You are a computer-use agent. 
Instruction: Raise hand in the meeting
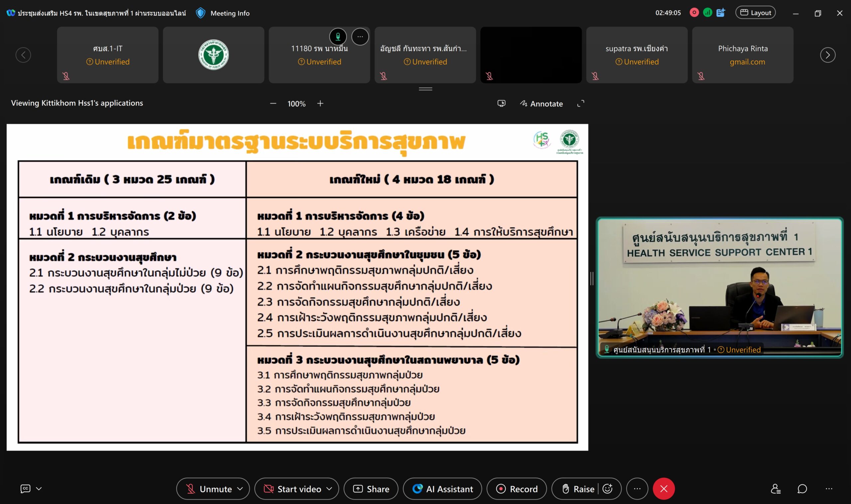click(x=578, y=489)
